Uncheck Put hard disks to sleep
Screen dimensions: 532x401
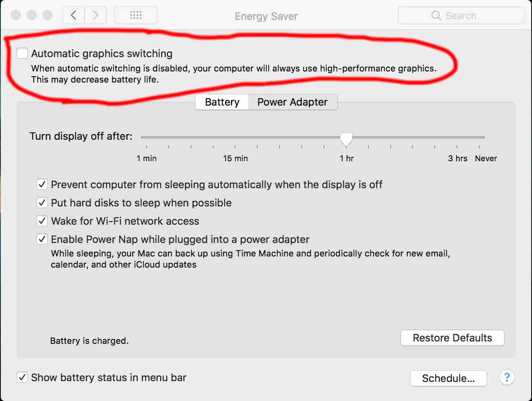click(x=42, y=203)
